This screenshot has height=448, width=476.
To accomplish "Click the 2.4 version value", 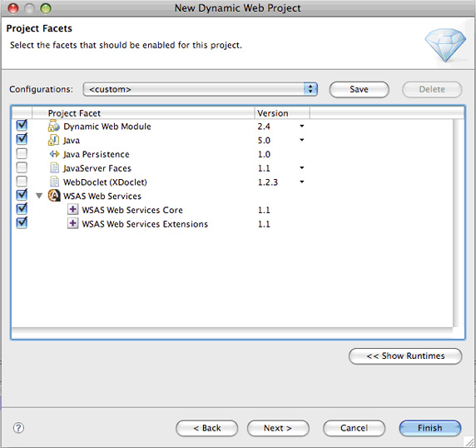I will 264,127.
